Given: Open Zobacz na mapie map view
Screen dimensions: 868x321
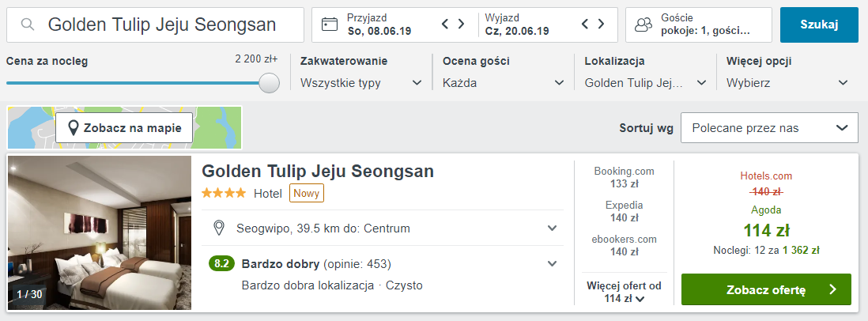Looking at the screenshot, I should coord(124,127).
